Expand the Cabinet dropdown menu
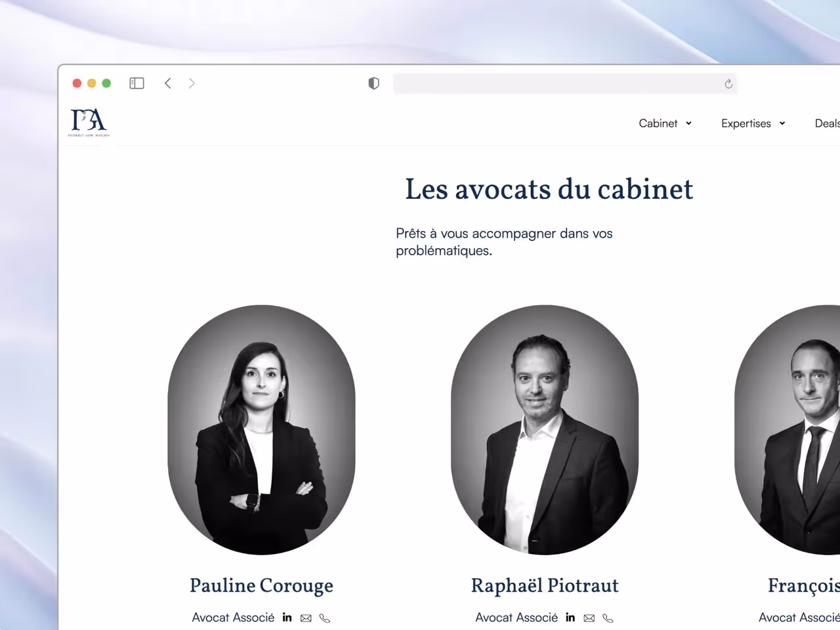Image resolution: width=840 pixels, height=630 pixels. pos(665,123)
